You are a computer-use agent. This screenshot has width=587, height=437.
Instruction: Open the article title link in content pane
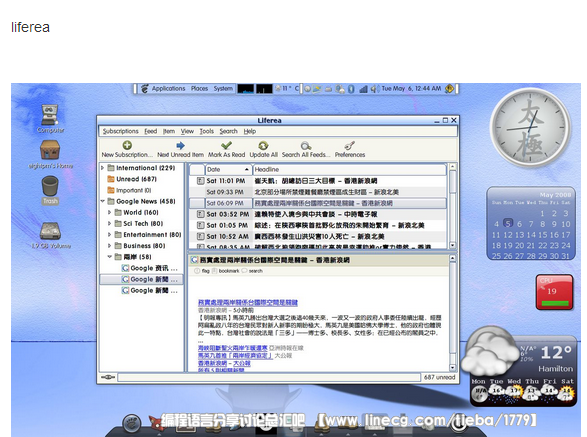pos(248,302)
